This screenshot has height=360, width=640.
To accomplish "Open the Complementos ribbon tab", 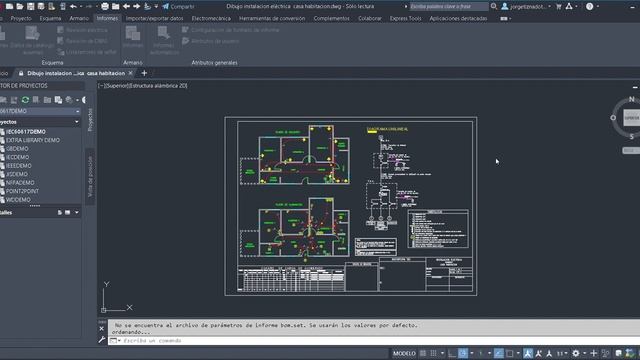I will (x=331, y=18).
